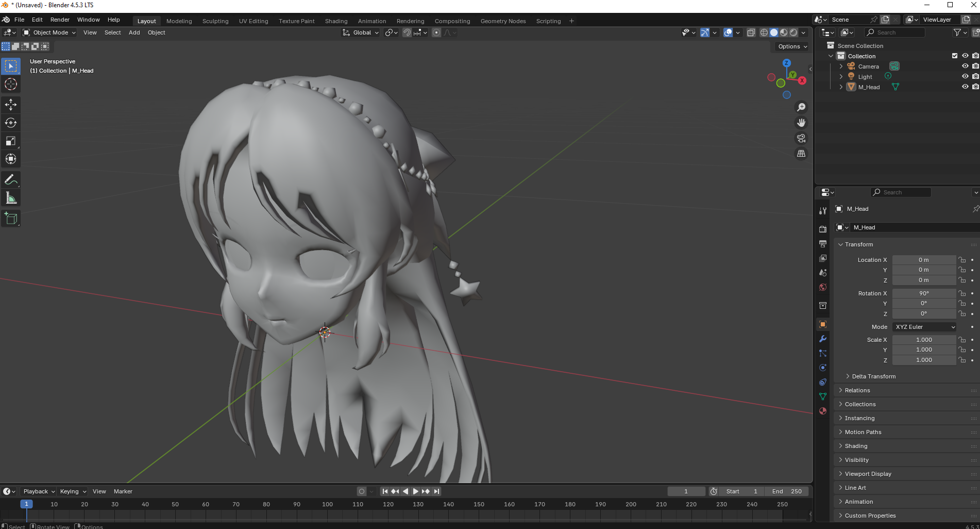Open the Modifiers properties tab
980x529 pixels.
click(823, 339)
